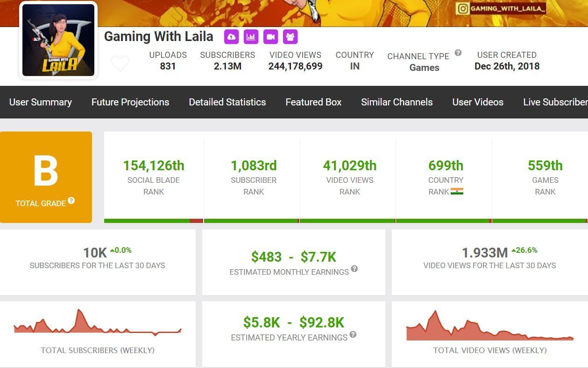Open the User Videos tab
Image resolution: width=588 pixels, height=368 pixels.
coord(478,102)
